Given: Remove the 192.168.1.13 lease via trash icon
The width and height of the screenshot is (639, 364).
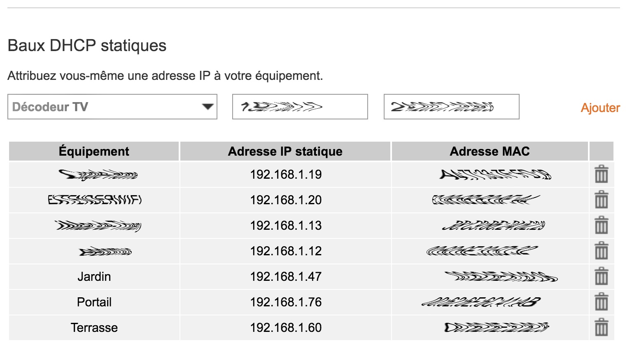Looking at the screenshot, I should [x=601, y=225].
